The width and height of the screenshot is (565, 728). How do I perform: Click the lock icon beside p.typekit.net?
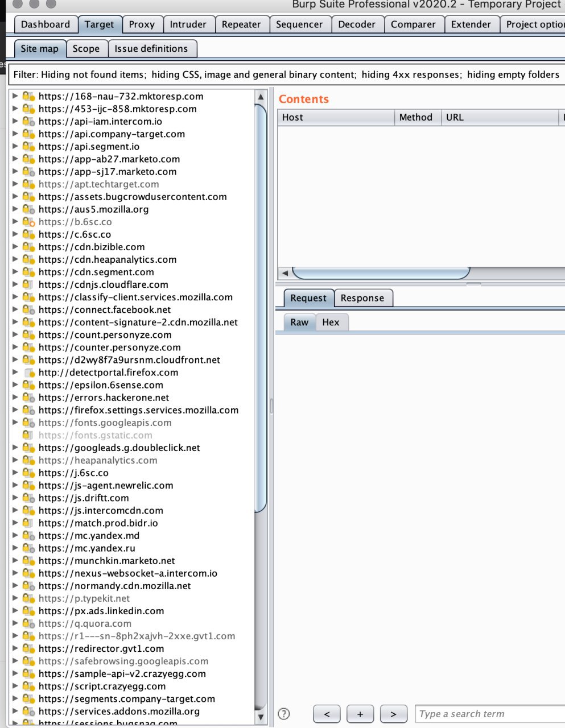[28, 598]
